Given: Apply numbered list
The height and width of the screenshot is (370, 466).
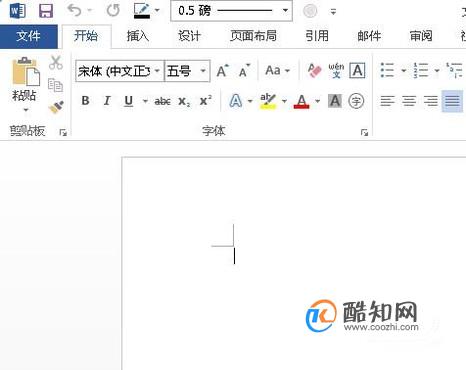Looking at the screenshot, I should [421, 70].
